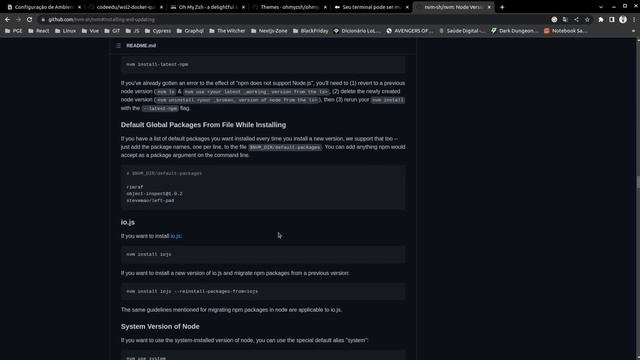Select the nvm-sh/nvm Node Version tab
The image size is (640, 360).
tap(454, 7)
